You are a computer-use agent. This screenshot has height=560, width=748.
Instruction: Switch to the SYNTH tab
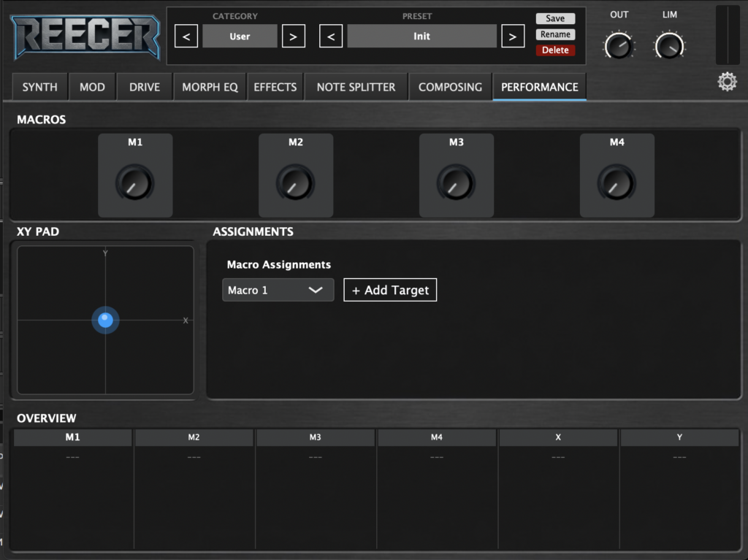pyautogui.click(x=39, y=87)
